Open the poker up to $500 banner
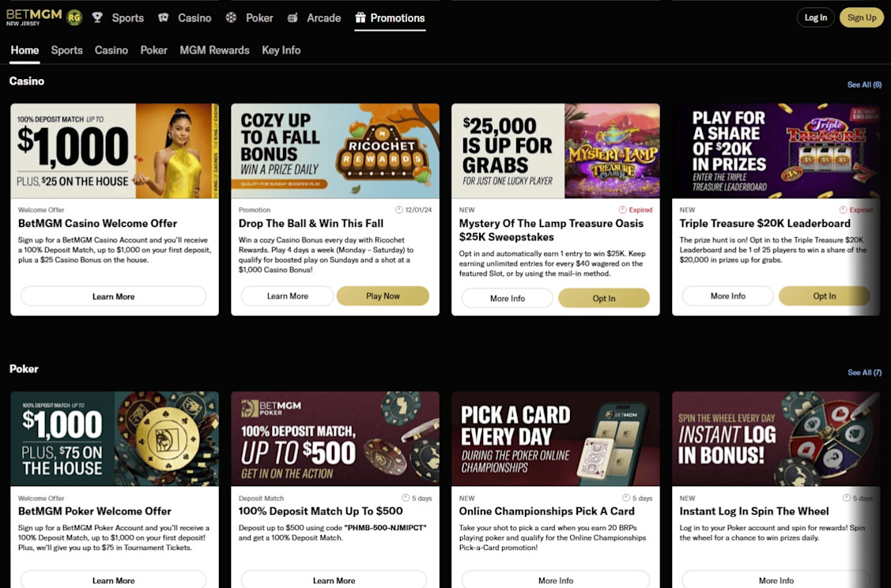 point(335,438)
